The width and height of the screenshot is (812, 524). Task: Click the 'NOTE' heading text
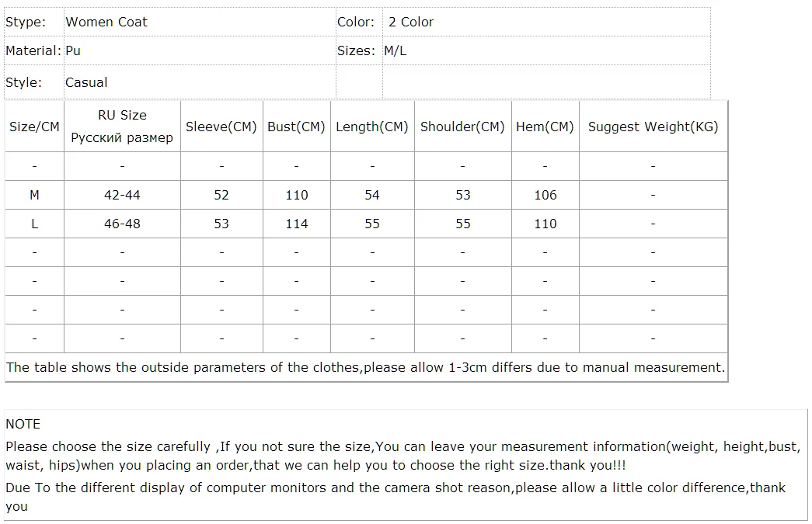tap(23, 424)
